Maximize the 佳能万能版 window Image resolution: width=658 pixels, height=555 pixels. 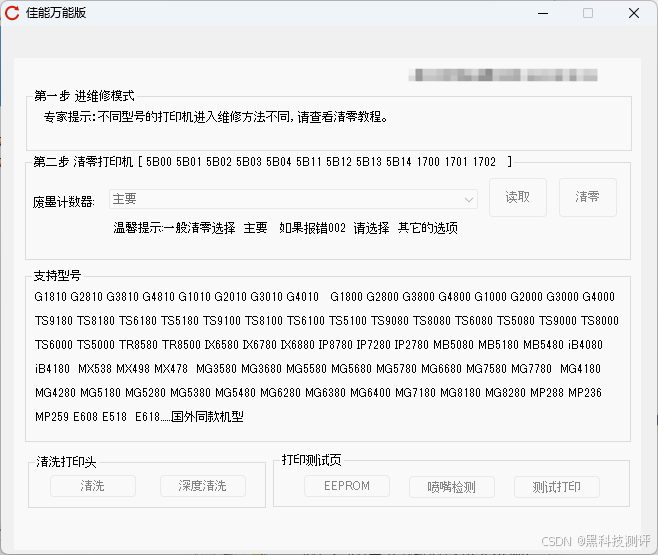pos(588,13)
